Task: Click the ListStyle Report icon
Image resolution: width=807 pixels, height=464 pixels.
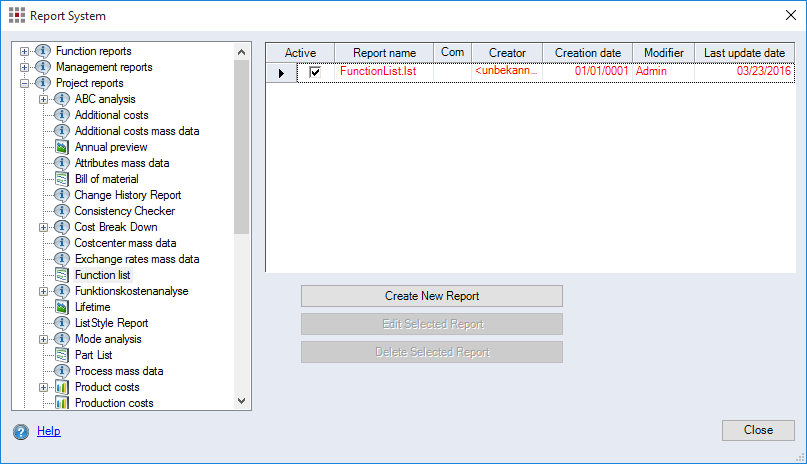Action: 62,323
